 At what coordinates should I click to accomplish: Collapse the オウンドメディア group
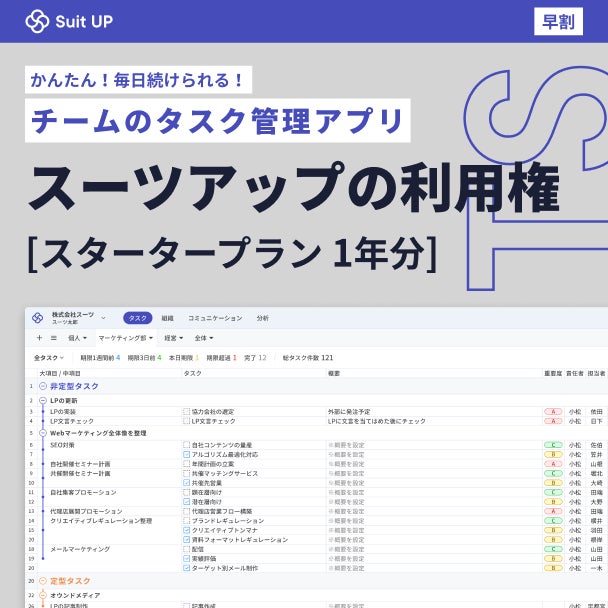[x=43, y=595]
